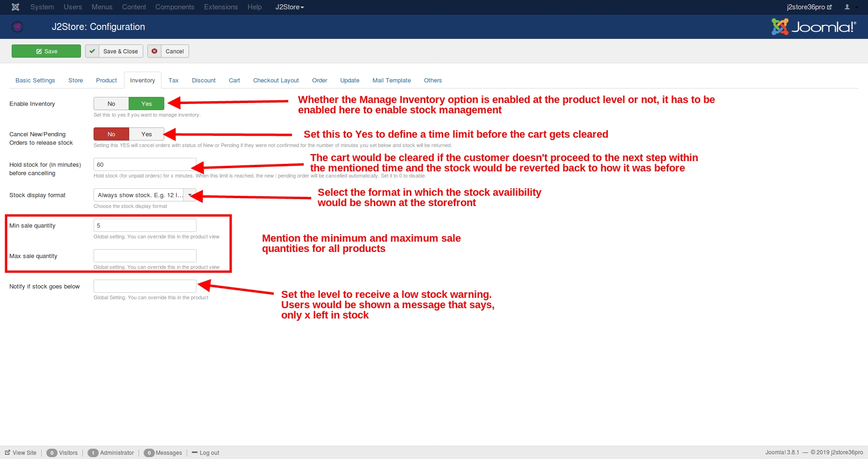Screen dimensions: 868x459
Task: Switch to the Product tab
Action: pos(106,80)
